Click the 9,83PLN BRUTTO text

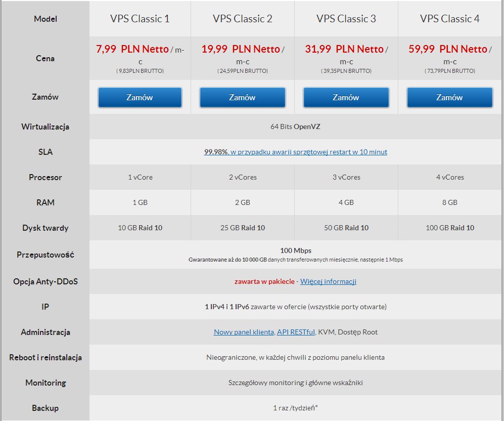140,71
